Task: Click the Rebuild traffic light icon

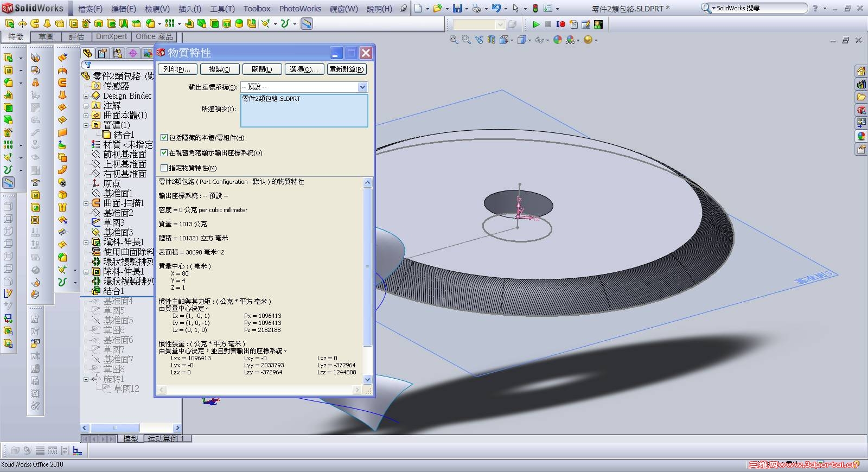Action: coord(535,8)
